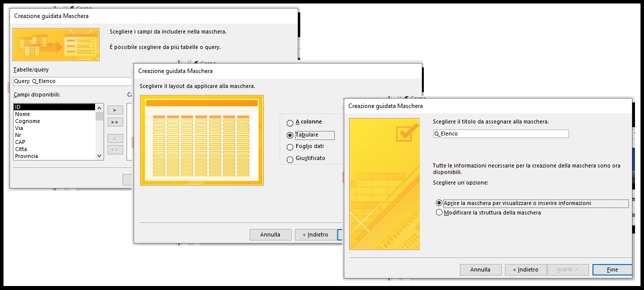Choose the Foglio dati layout option
The width and height of the screenshot is (644, 290).
click(x=305, y=147)
